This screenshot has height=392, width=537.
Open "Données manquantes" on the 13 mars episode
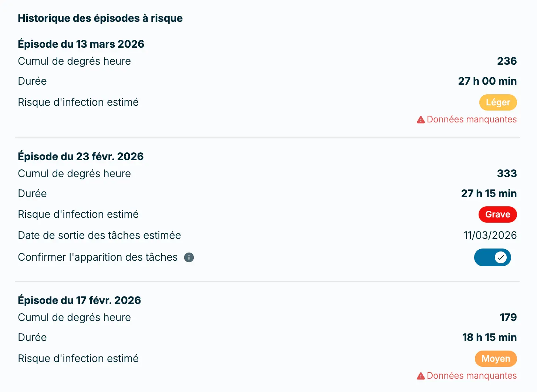(472, 119)
